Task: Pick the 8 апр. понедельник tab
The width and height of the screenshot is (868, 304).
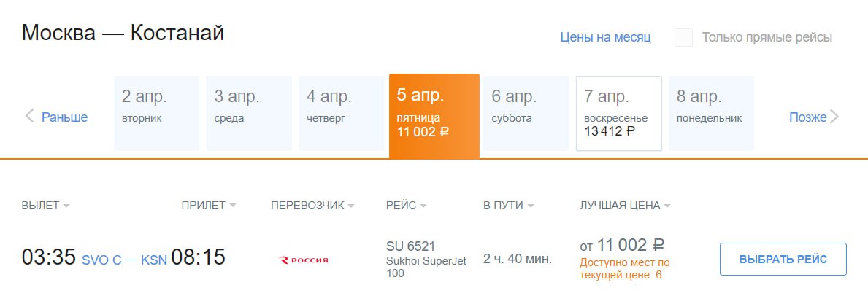Action: click(711, 113)
